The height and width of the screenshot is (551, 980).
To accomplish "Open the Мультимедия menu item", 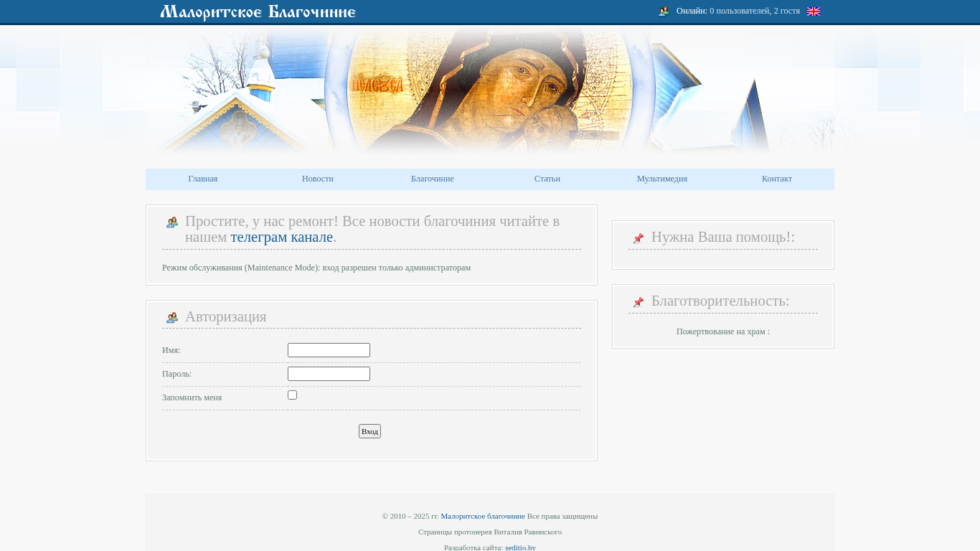I will point(662,179).
